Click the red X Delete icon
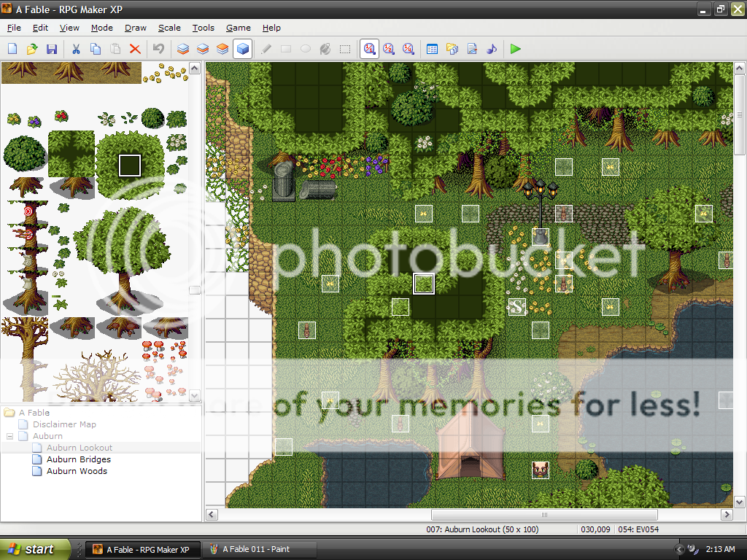This screenshot has width=747, height=560. 135,49
